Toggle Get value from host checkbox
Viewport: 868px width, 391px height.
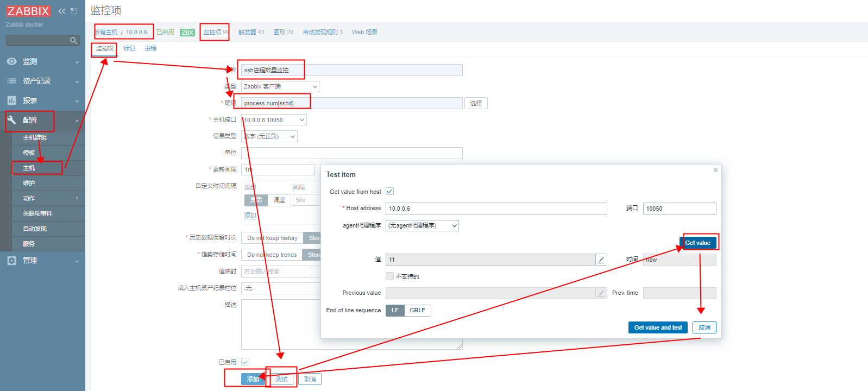pos(389,191)
